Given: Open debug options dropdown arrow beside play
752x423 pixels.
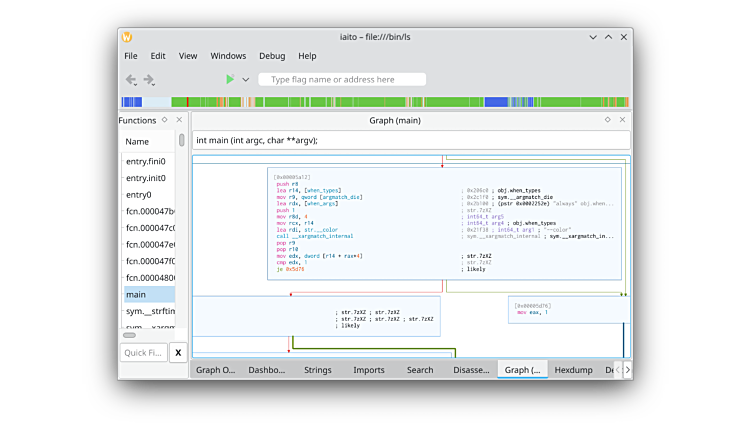Looking at the screenshot, I should tap(246, 80).
